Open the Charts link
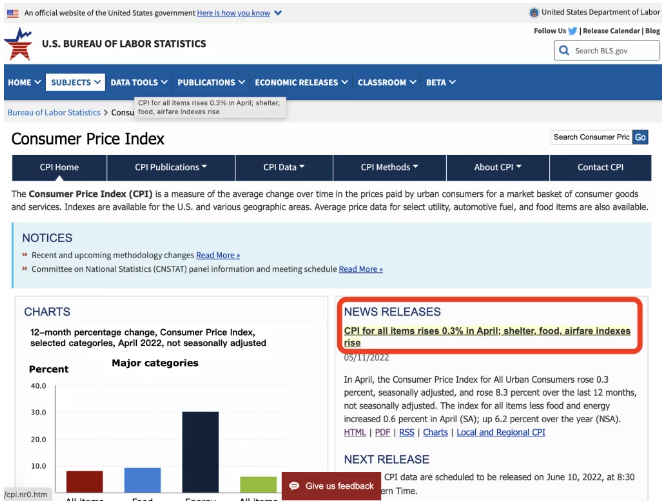The height and width of the screenshot is (504, 662). 435,432
